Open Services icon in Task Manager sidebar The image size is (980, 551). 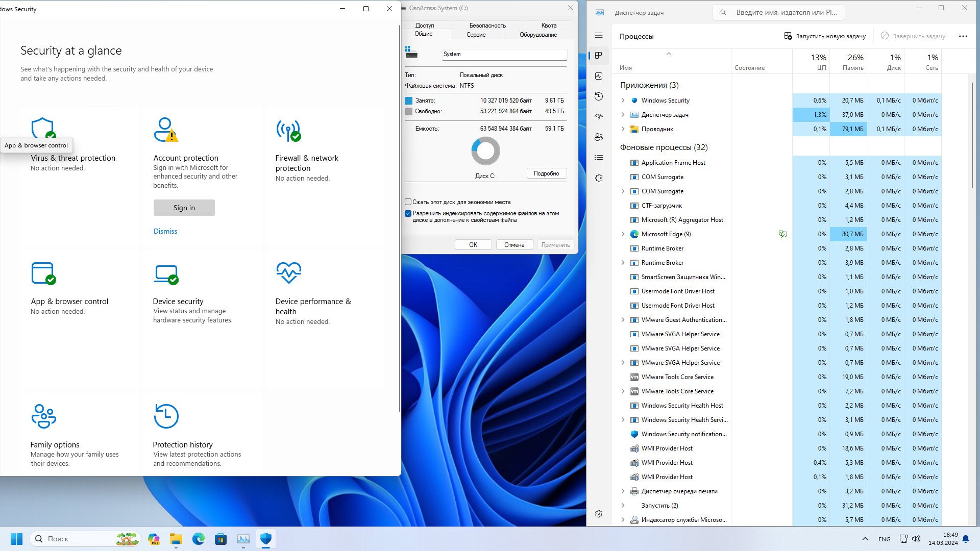coord(599,178)
